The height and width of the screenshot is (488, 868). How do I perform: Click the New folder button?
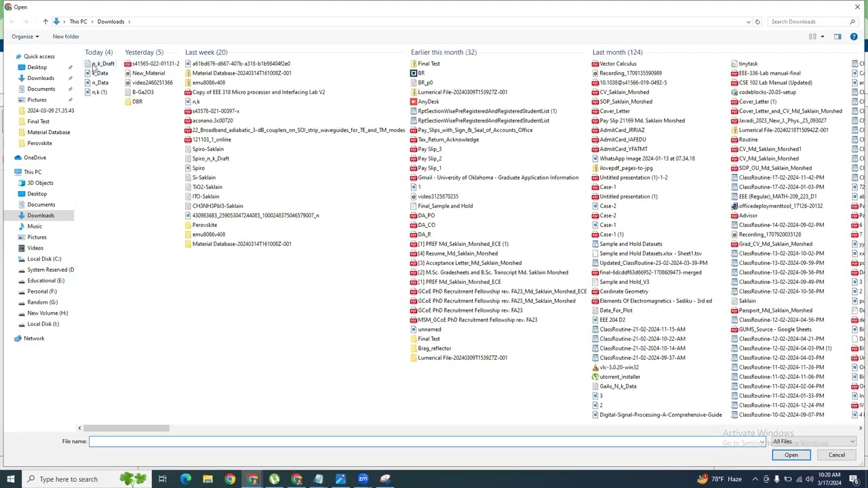click(66, 37)
